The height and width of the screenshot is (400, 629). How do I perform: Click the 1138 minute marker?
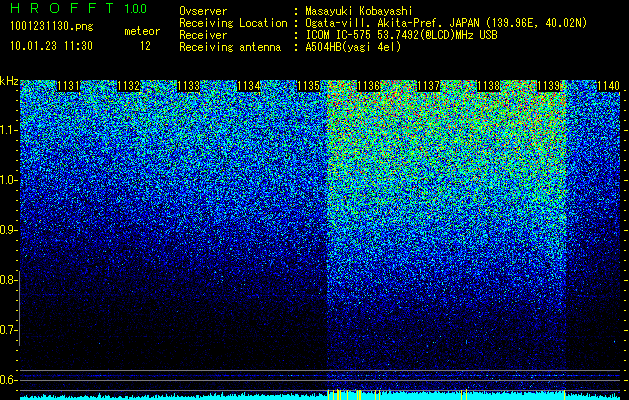(x=489, y=86)
